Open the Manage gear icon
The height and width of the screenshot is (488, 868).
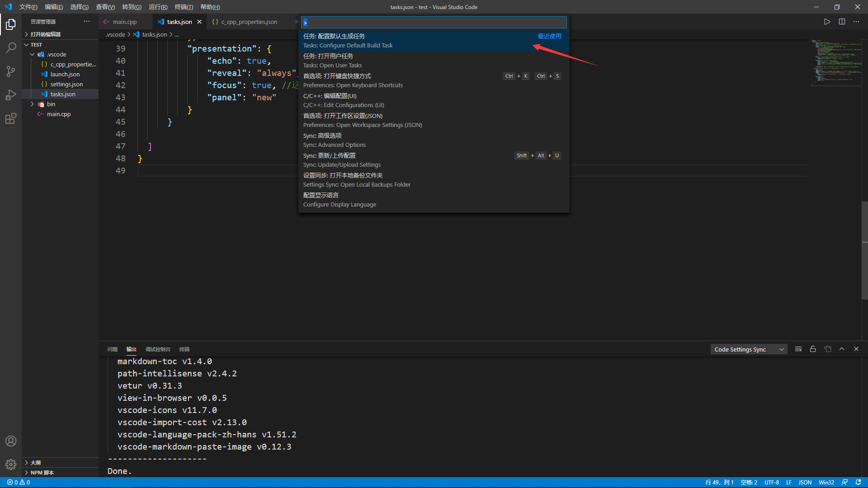(x=11, y=464)
